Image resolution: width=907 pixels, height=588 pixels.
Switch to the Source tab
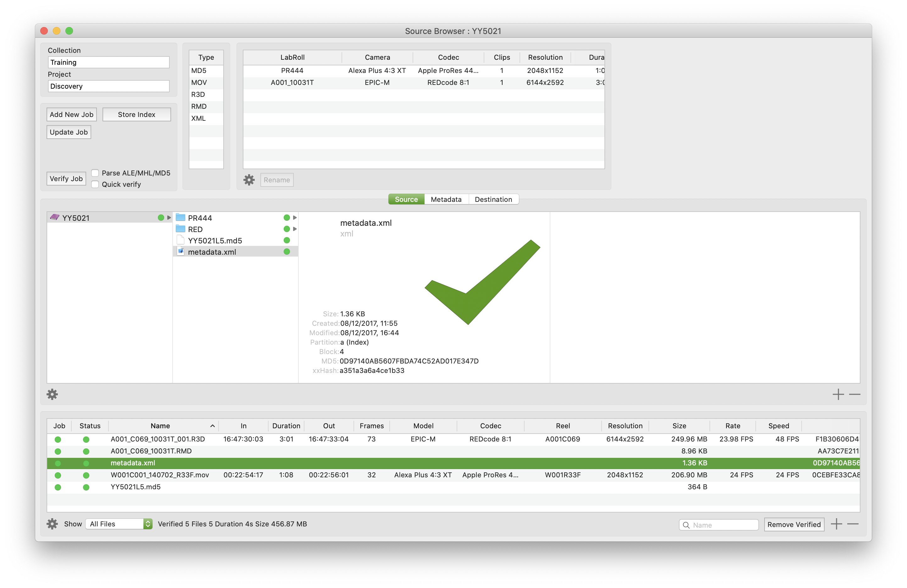click(x=406, y=199)
